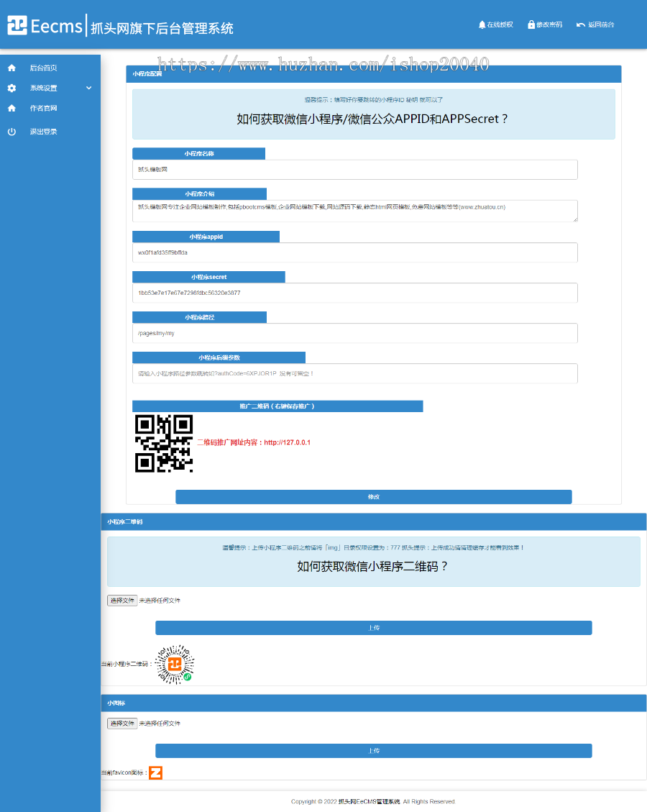The width and height of the screenshot is (647, 812).
Task: Click the return arrow icon for 返回前台
Action: 581,25
